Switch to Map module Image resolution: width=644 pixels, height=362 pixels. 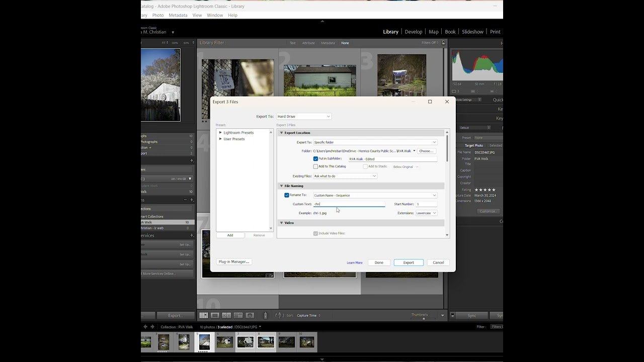point(434,32)
